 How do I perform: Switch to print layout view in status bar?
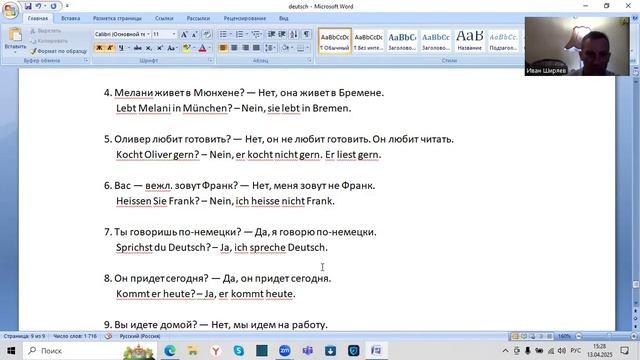(x=515, y=336)
